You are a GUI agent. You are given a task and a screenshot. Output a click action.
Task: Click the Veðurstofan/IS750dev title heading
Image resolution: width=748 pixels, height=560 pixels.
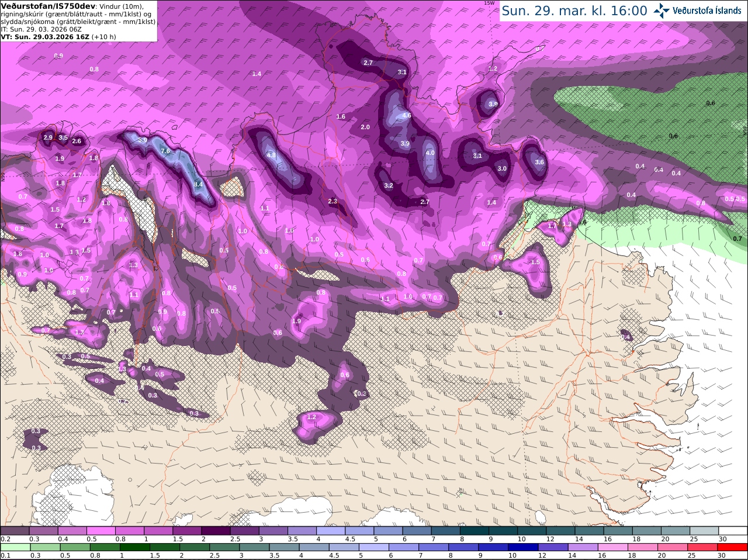48,6
